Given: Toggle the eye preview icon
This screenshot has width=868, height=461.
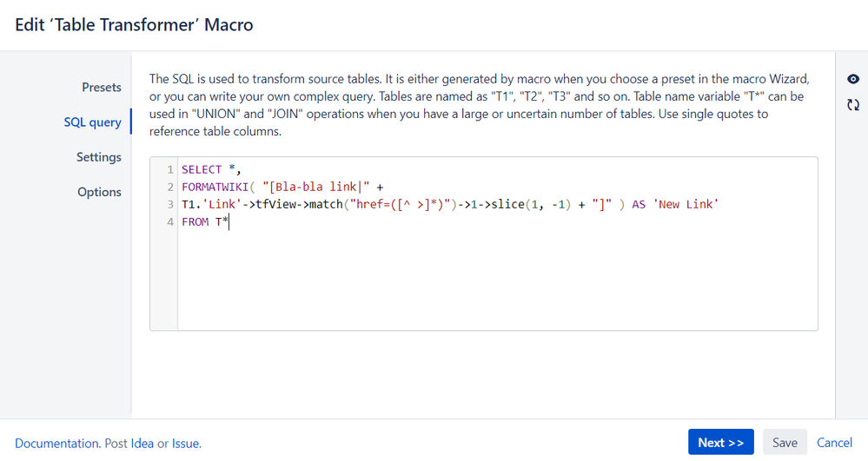Looking at the screenshot, I should click(x=853, y=79).
